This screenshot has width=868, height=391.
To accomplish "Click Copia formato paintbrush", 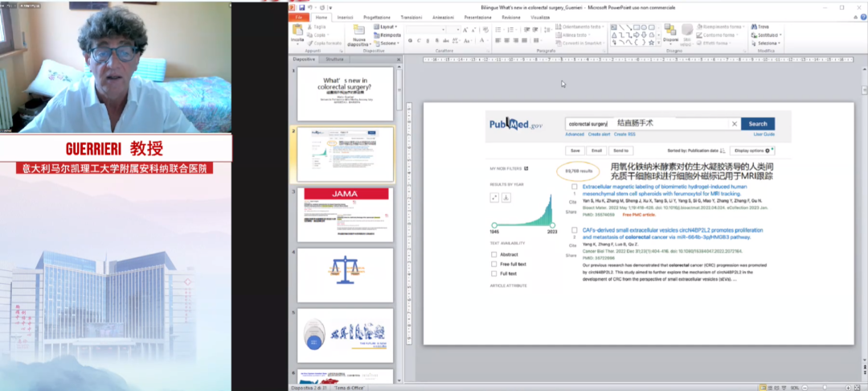I will click(310, 43).
